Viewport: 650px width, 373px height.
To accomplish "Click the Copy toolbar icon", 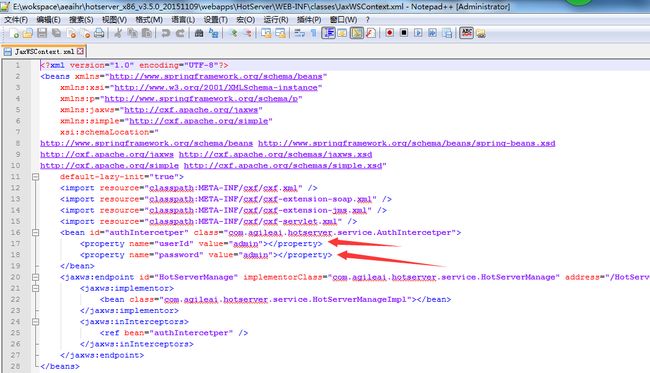I will (132, 33).
